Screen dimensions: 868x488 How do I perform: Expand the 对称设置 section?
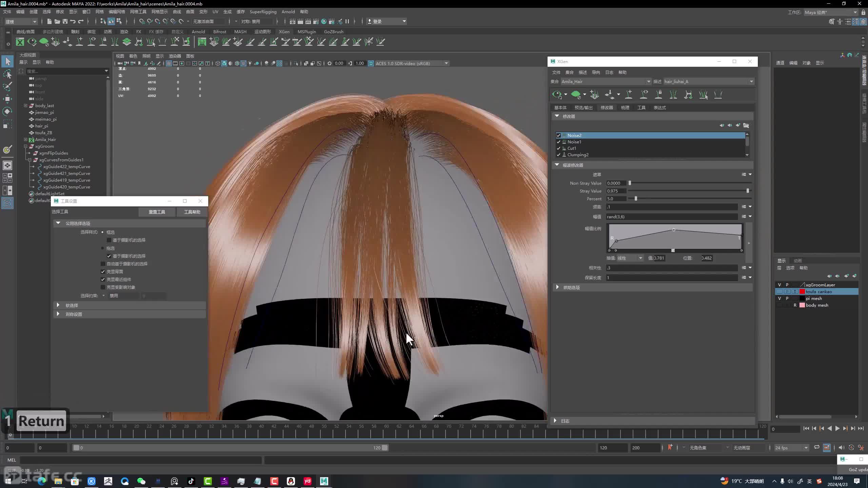(x=58, y=314)
